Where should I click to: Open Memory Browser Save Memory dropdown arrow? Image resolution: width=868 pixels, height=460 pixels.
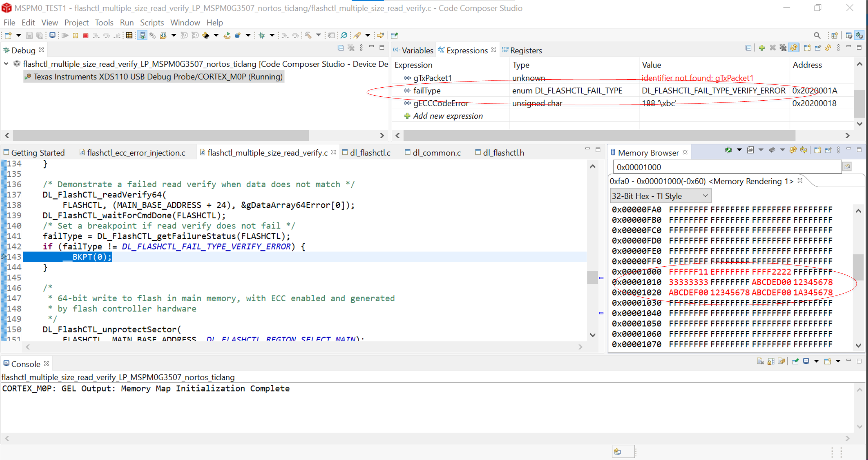pos(761,150)
